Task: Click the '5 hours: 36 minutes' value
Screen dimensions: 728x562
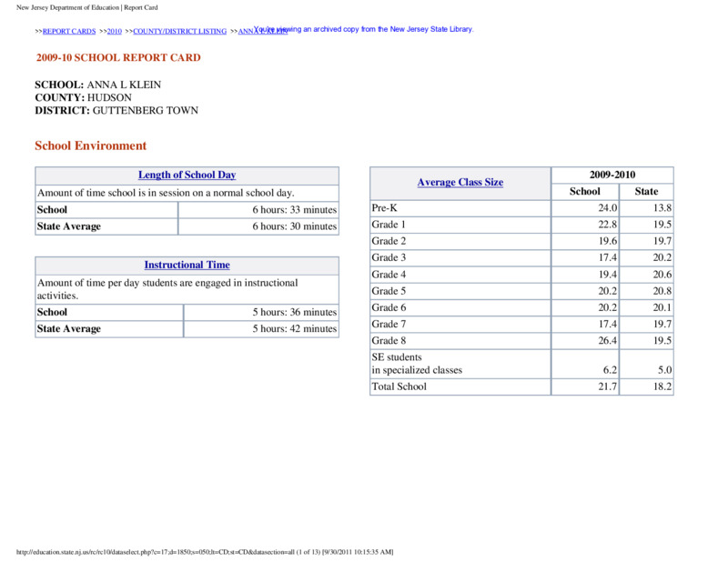Action: point(294,312)
